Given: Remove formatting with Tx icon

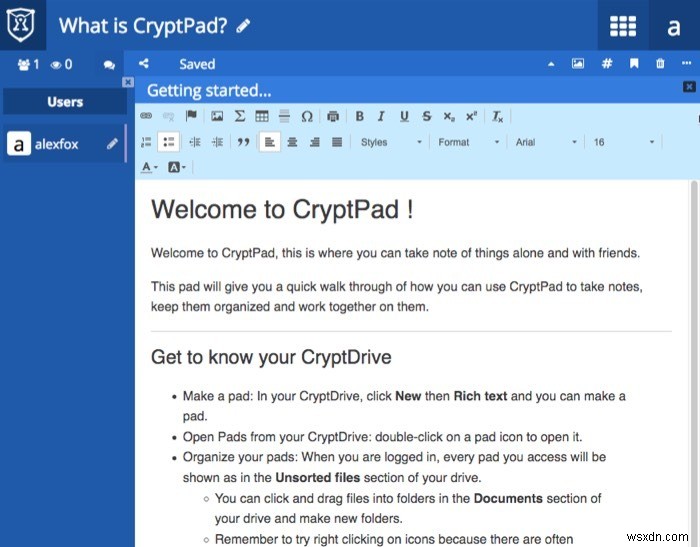Looking at the screenshot, I should [x=497, y=117].
